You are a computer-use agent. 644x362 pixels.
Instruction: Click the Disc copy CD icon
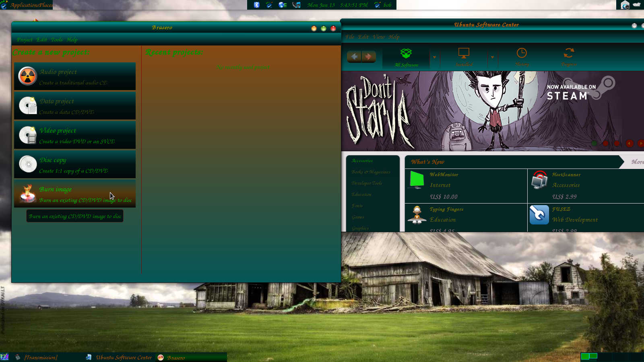pos(28,164)
